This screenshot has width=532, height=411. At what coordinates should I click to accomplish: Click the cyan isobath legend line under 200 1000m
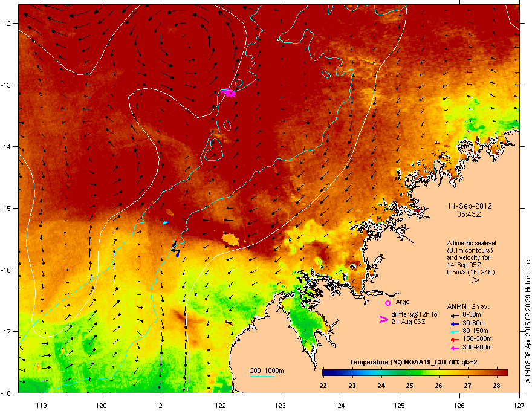pyautogui.click(x=262, y=376)
